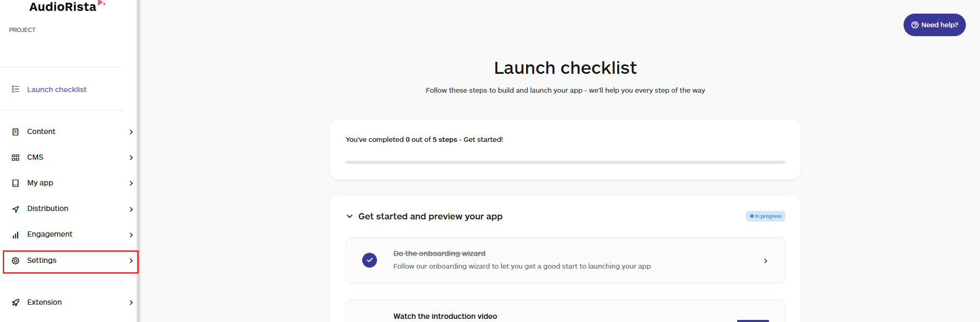The width and height of the screenshot is (980, 322).
Task: Collapse the Get started and preview section
Action: point(350,216)
